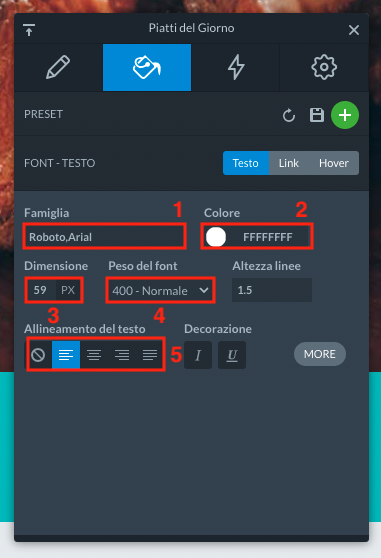Open the lightning bolt interactions tab
The height and width of the screenshot is (558, 381).
click(x=236, y=67)
